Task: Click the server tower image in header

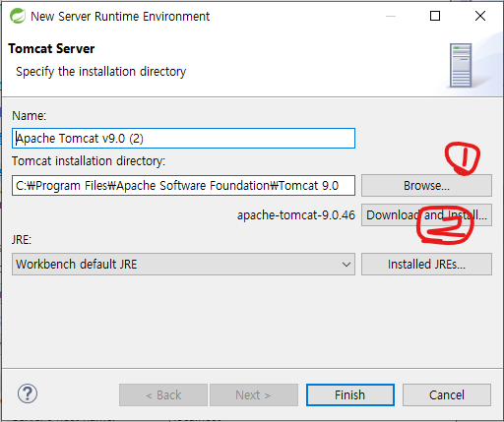Action: click(461, 65)
